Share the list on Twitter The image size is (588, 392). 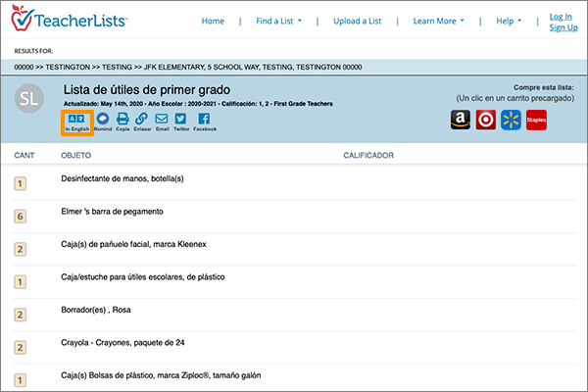tap(180, 120)
